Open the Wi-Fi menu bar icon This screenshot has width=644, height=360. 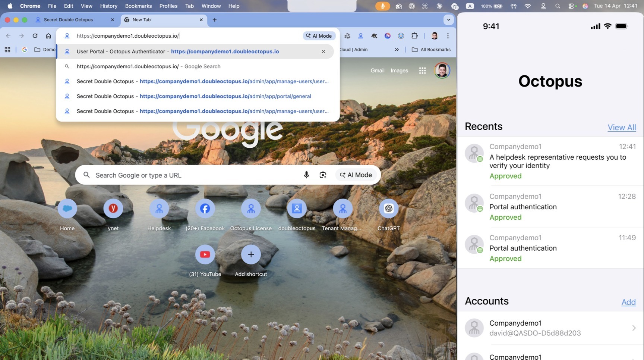(528, 6)
